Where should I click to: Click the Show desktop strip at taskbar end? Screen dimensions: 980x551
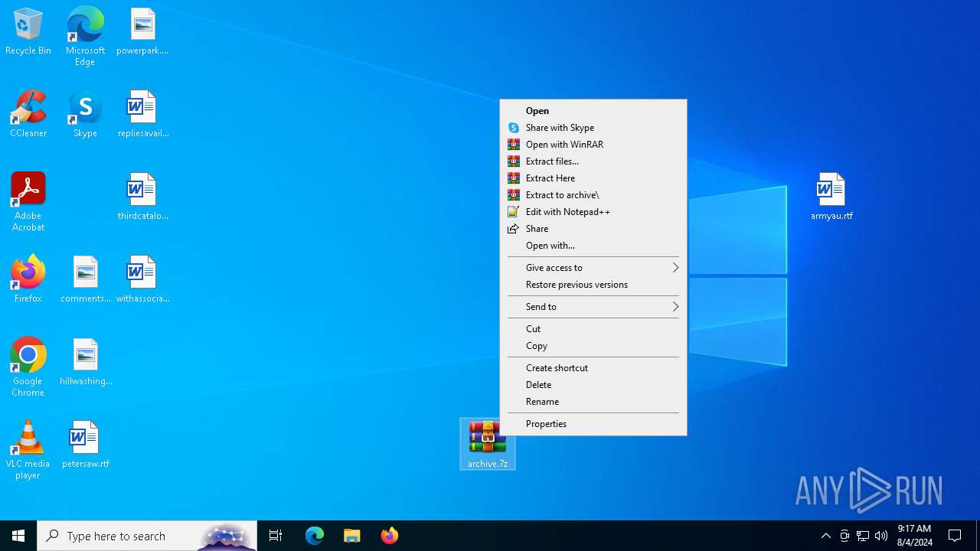pos(978,536)
